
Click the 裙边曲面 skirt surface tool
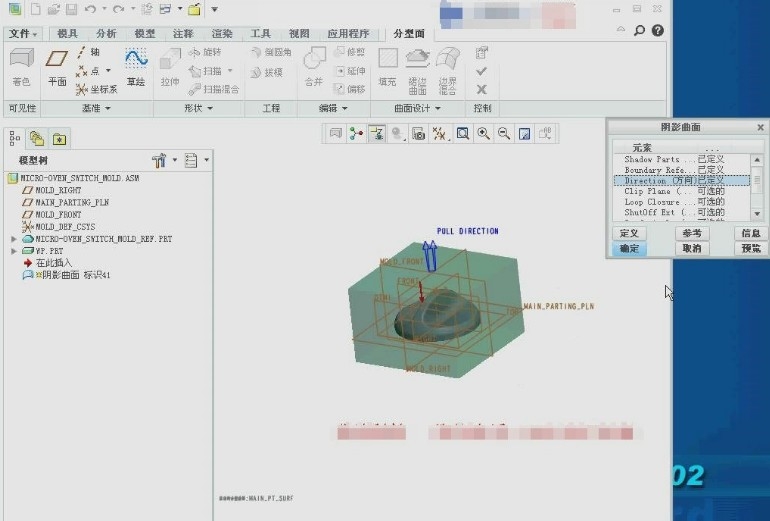tap(417, 71)
